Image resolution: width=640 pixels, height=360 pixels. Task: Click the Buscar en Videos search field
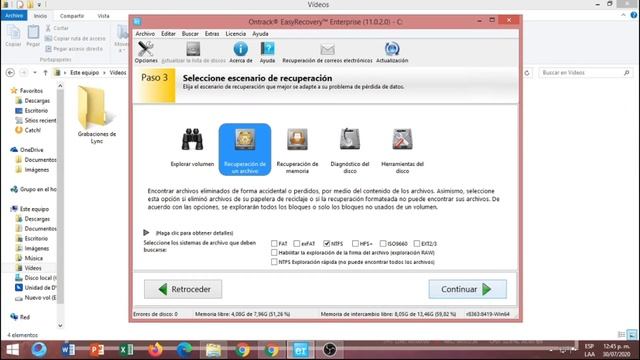point(584,73)
